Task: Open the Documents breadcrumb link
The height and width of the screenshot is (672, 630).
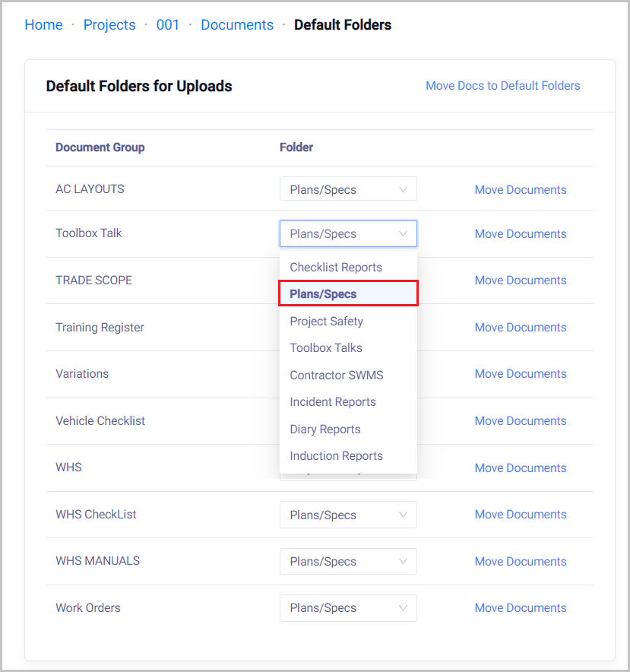Action: (x=237, y=25)
